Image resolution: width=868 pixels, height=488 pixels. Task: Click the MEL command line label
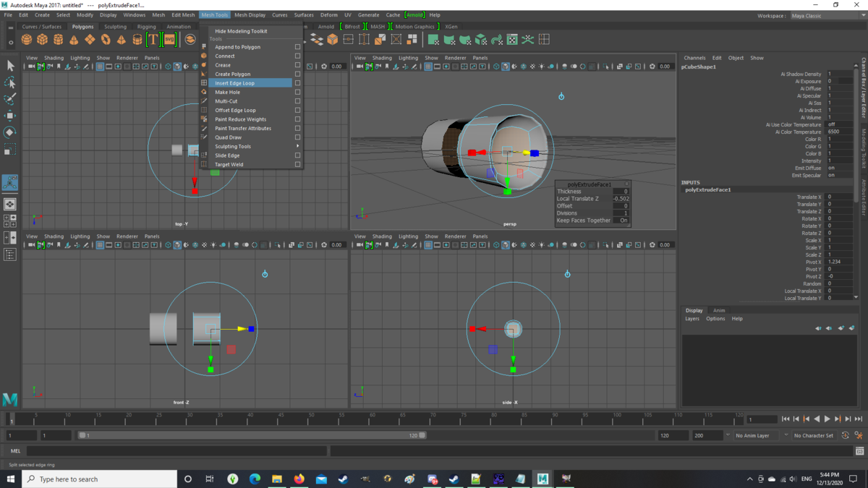pos(15,450)
